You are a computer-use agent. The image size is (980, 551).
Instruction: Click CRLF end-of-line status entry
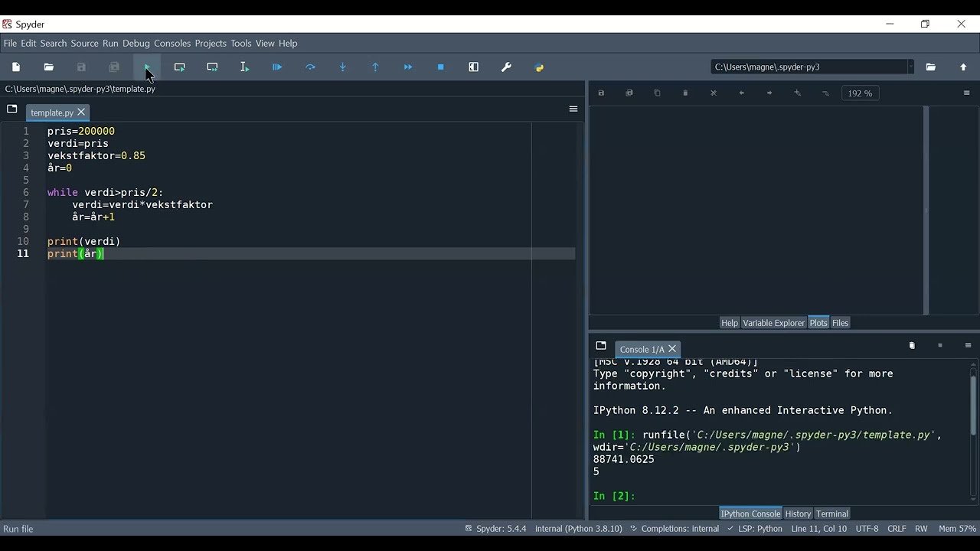click(897, 529)
